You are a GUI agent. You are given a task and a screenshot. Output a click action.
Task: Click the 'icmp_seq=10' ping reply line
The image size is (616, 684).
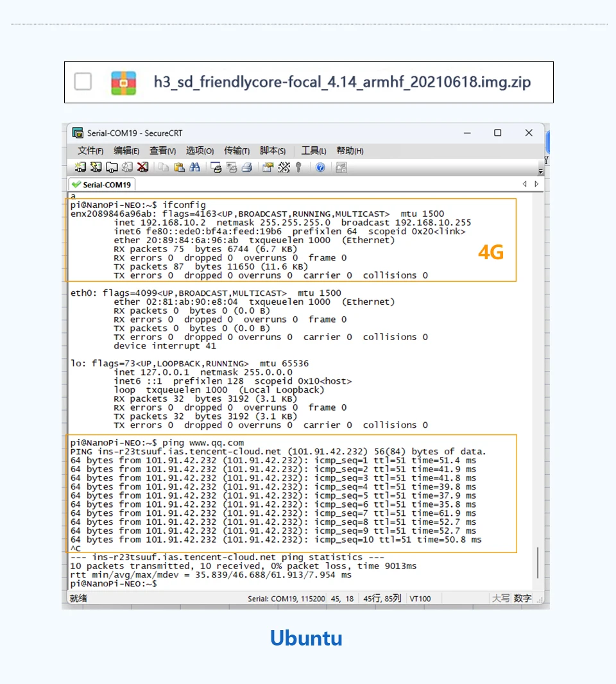tap(276, 540)
